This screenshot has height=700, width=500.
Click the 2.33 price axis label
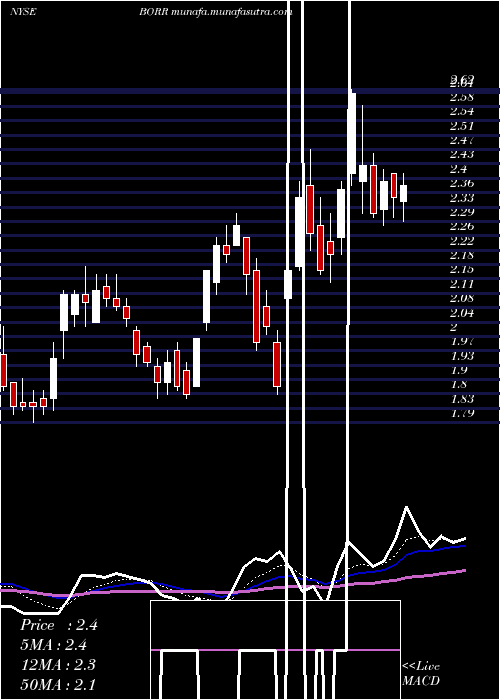462,198
